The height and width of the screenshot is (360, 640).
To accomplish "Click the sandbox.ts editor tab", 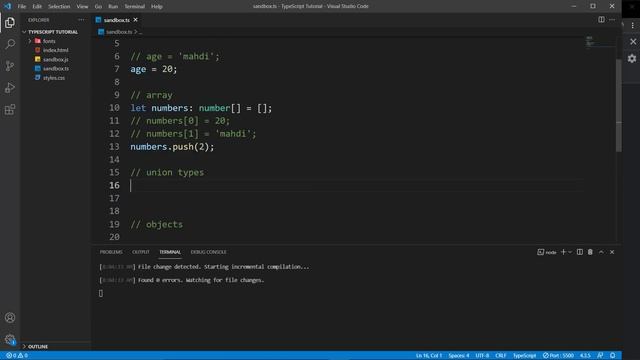I will tap(116, 20).
